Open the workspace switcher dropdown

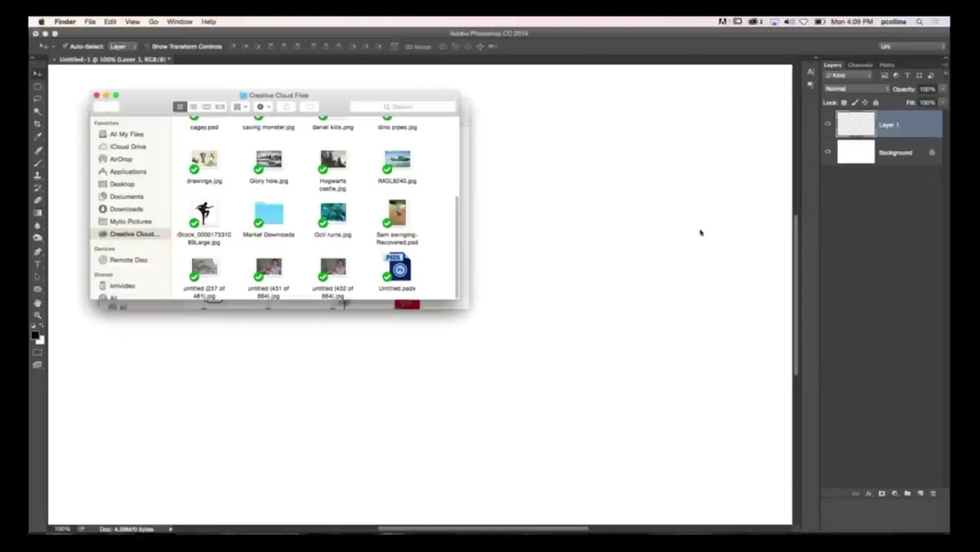click(x=911, y=47)
